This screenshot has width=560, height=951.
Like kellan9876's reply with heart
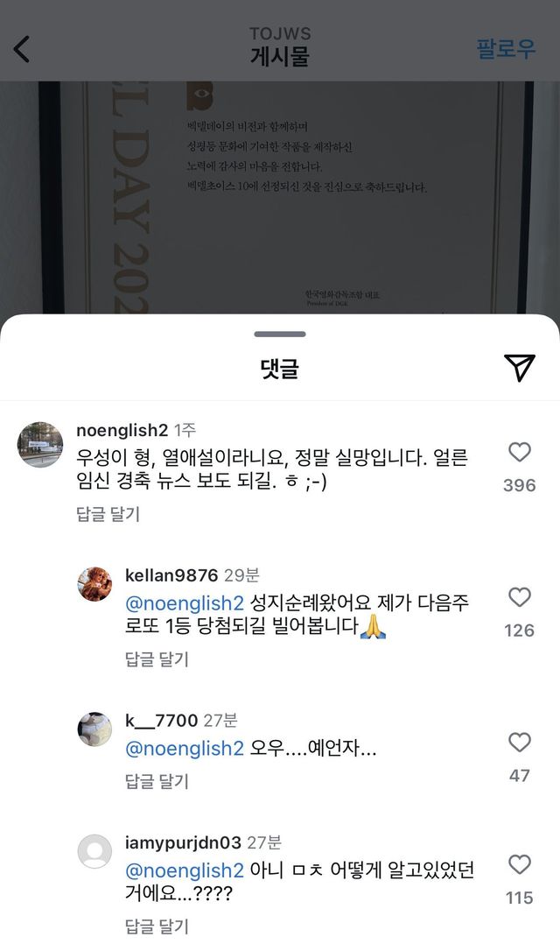coord(520,597)
